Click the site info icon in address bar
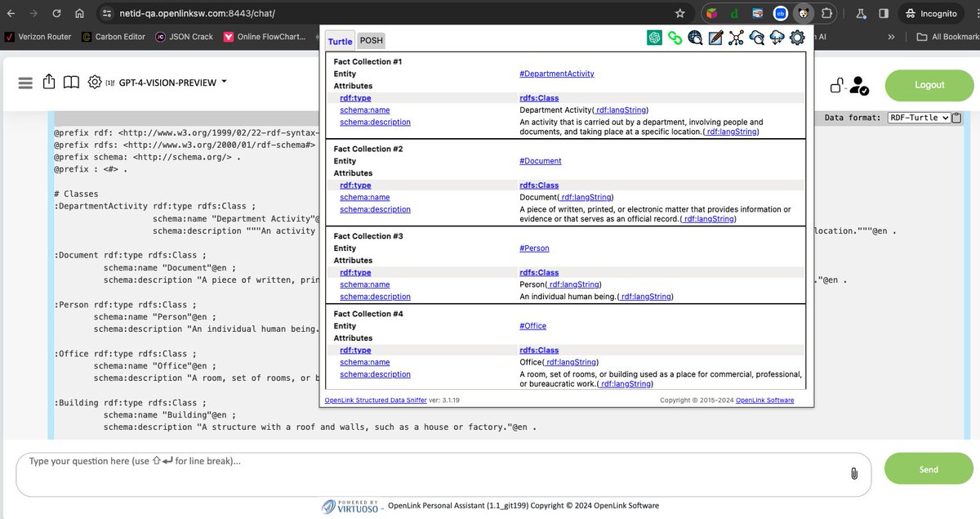This screenshot has height=519, width=980. click(106, 13)
